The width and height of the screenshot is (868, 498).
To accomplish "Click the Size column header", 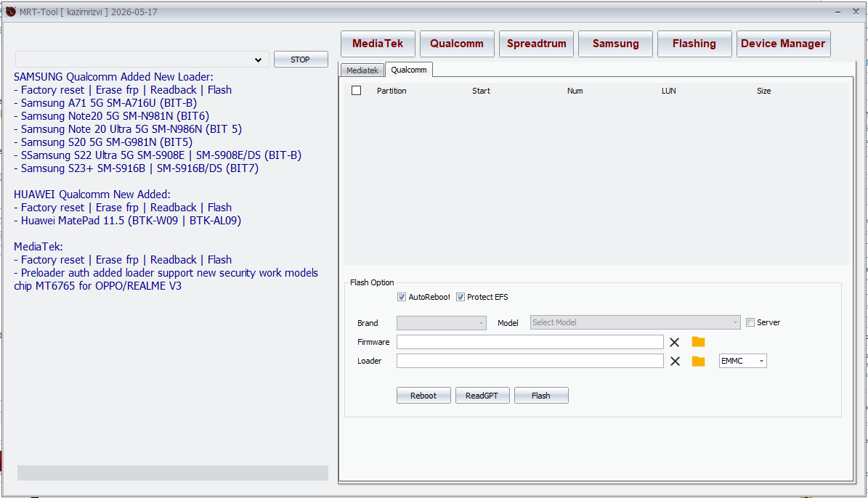I will (763, 91).
